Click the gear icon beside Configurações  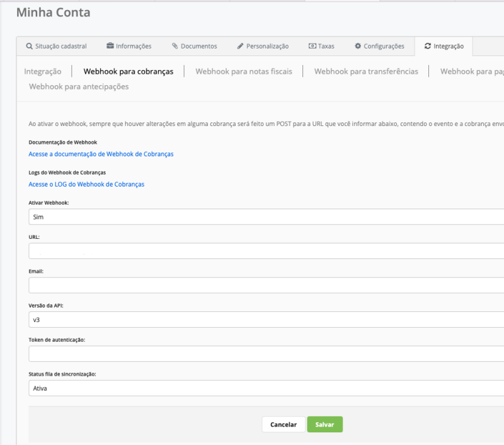[358, 46]
